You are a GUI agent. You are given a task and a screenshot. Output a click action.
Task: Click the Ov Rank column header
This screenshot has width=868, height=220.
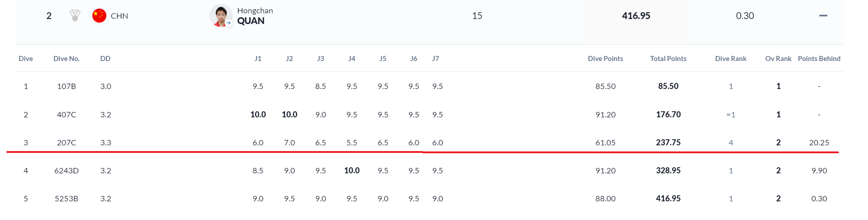[778, 58]
